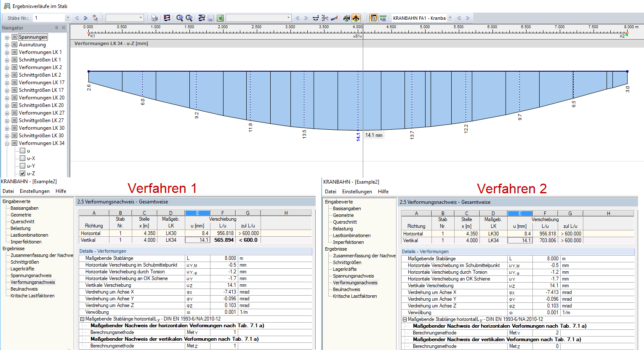Toggle the Spannungen checkbox
The width and height of the screenshot is (644, 350).
point(15,37)
